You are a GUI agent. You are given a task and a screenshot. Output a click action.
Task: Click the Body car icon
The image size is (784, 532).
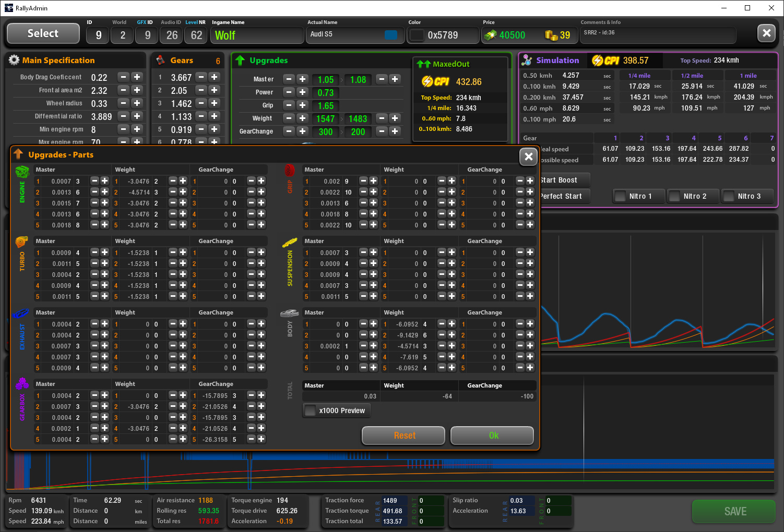click(x=290, y=313)
